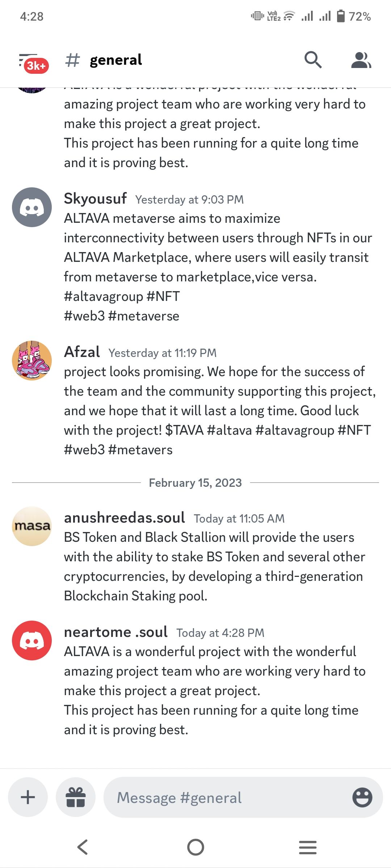This screenshot has height=868, width=391.
Task: View Afzal's sneaker avatar picture
Action: tap(32, 360)
